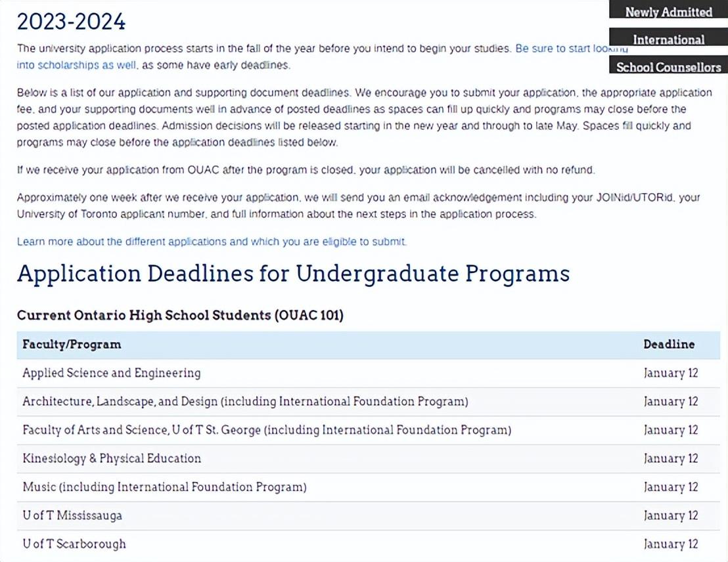Viewport: 728px width, 562px height.
Task: Click January 12 deadline for Music program
Action: [671, 487]
